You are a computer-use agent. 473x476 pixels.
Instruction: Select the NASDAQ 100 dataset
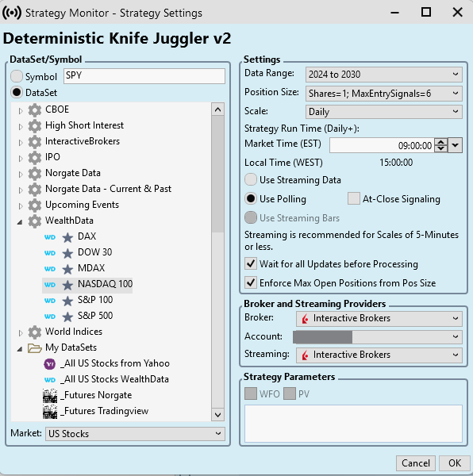(x=105, y=284)
